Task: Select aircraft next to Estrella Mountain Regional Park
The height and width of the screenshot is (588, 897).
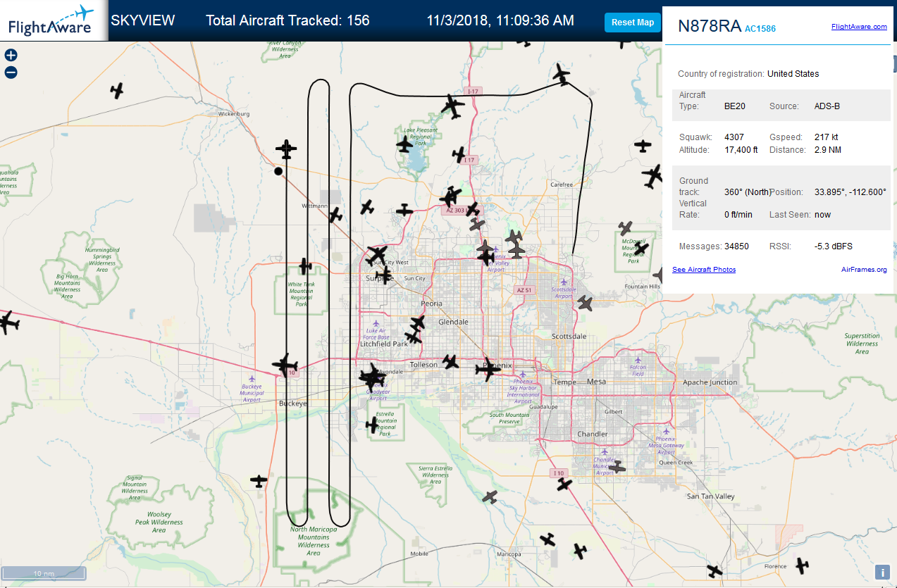Action: pos(372,425)
